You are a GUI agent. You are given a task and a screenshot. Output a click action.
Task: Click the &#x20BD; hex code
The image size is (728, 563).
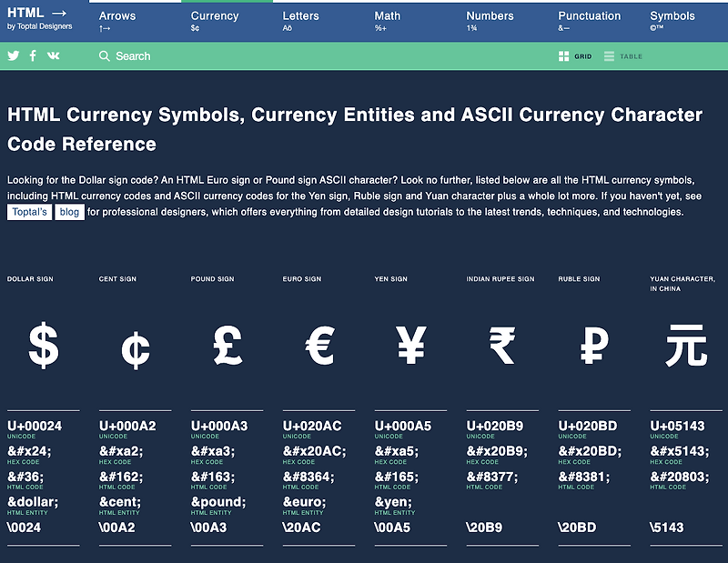(x=590, y=451)
